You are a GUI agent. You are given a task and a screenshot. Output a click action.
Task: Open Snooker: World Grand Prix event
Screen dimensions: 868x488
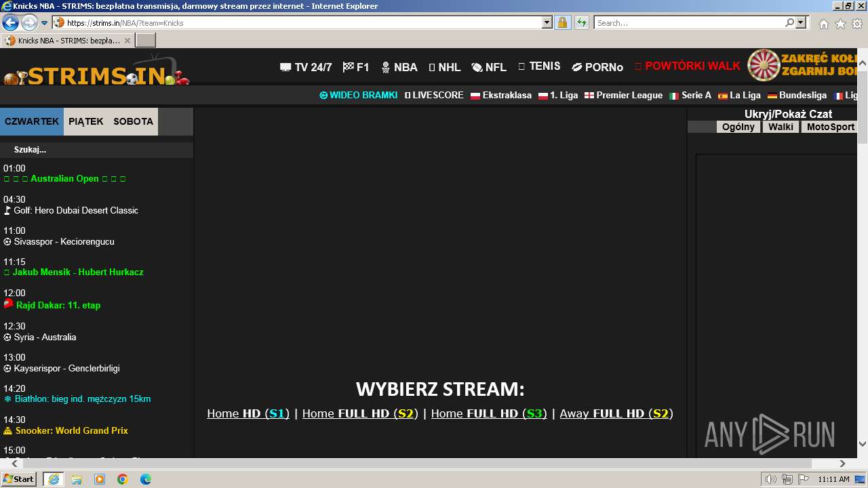[66, 430]
